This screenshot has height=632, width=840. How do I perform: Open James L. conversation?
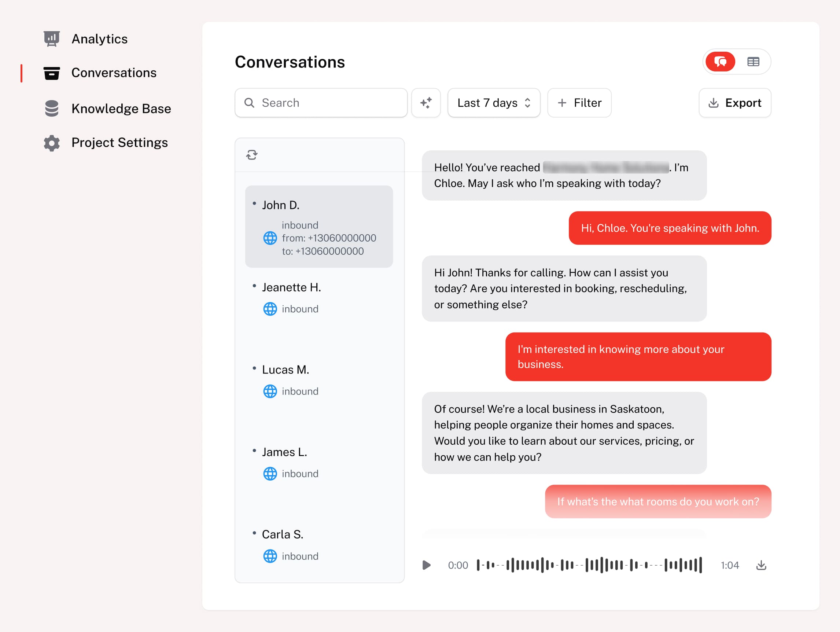[x=284, y=452]
